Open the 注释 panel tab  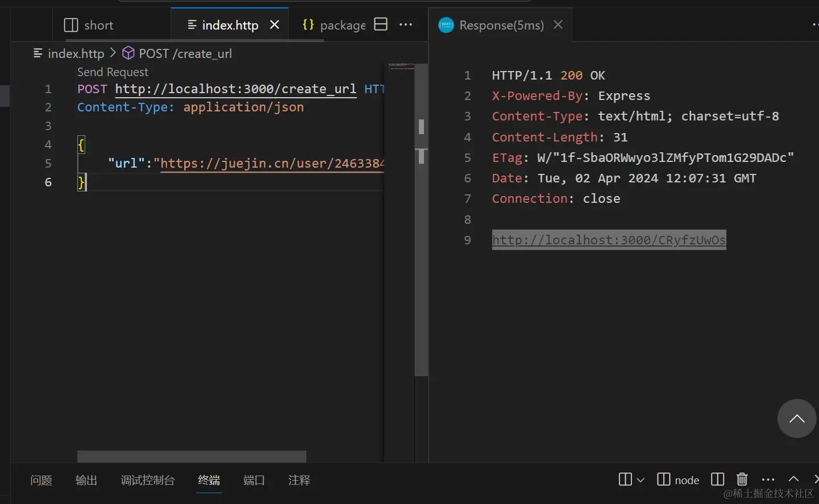[300, 481]
